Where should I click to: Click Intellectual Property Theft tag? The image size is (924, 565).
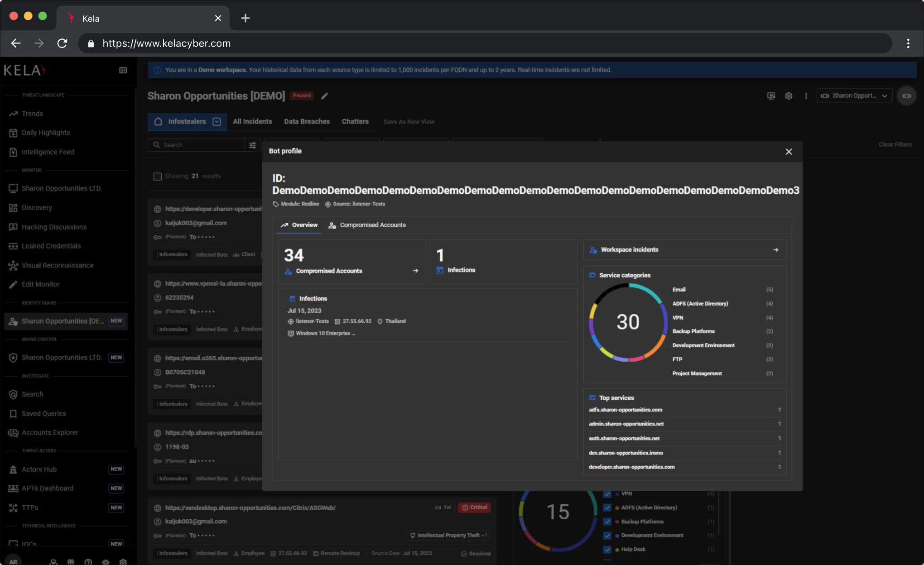pos(448,535)
